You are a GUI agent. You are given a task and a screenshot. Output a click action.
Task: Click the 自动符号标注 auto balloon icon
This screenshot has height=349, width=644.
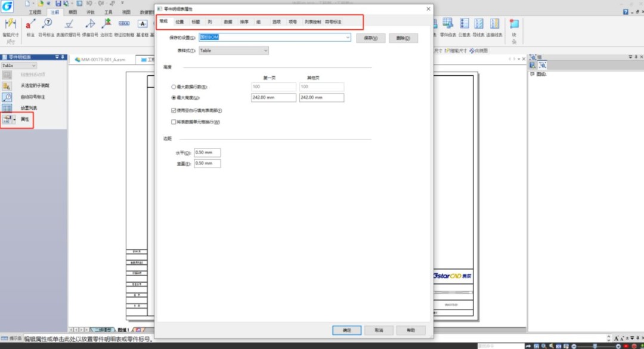point(7,97)
